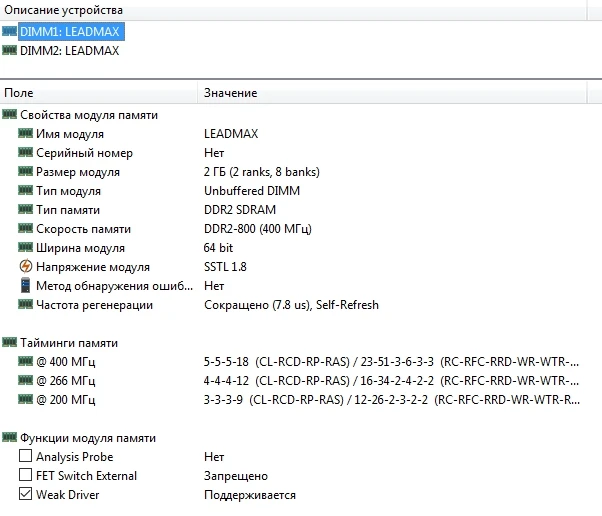Click the icon next to Тип модуля
602x516 pixels.
[25, 190]
